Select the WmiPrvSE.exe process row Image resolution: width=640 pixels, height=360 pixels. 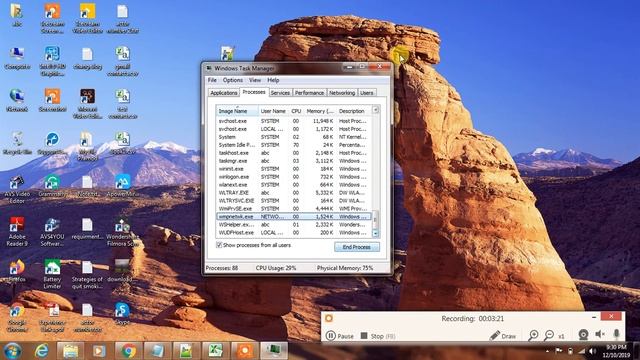pos(293,209)
